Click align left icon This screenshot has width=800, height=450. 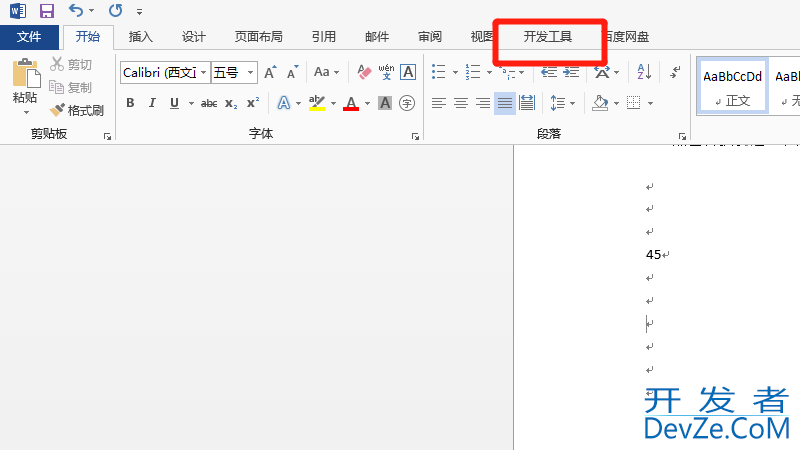point(439,103)
